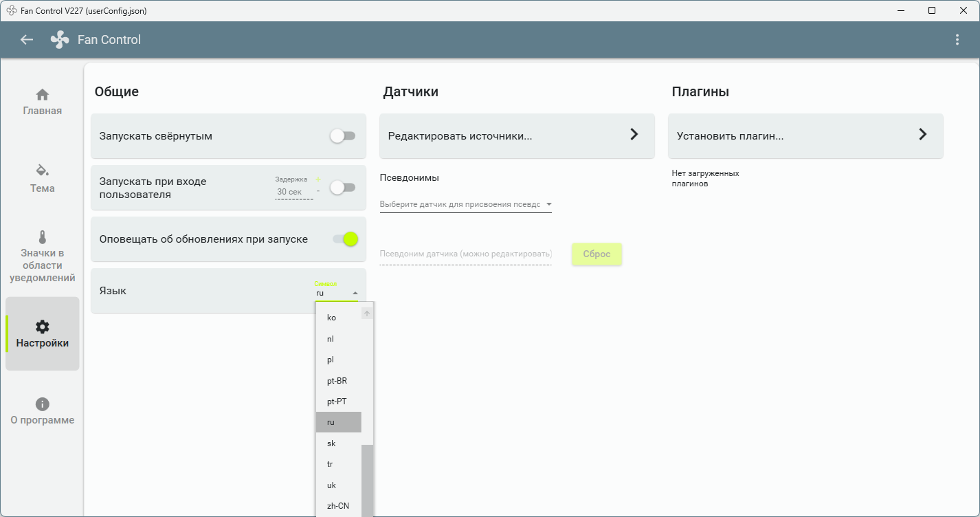Screen dimensions: 980x517
Task: Open the three-dot overflow menu
Action: coord(957,40)
